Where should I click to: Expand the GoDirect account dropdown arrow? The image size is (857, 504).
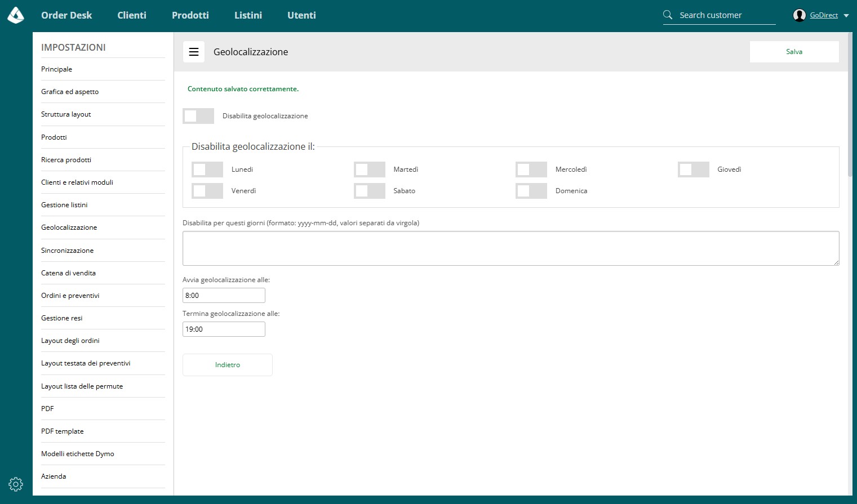point(846,16)
